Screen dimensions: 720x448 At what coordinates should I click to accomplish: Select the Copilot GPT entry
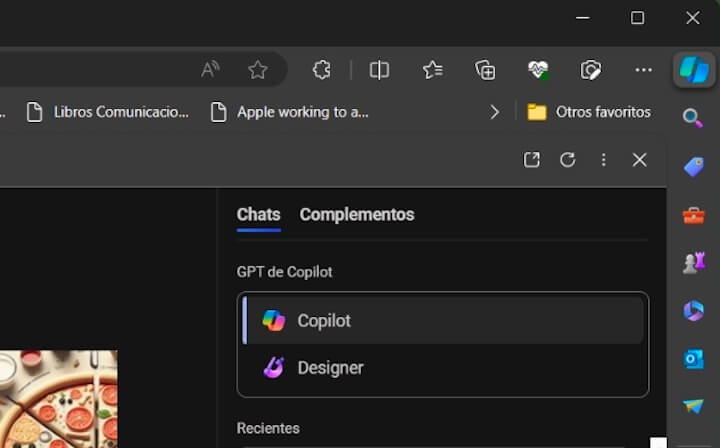pyautogui.click(x=443, y=320)
